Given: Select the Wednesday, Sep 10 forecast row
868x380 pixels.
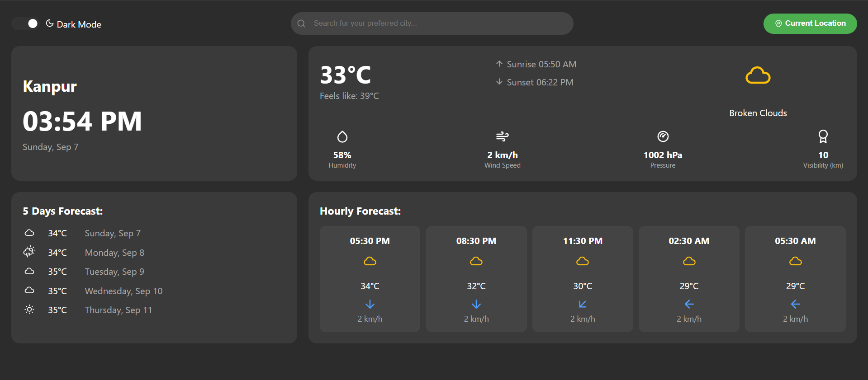Looking at the screenshot, I should 123,291.
